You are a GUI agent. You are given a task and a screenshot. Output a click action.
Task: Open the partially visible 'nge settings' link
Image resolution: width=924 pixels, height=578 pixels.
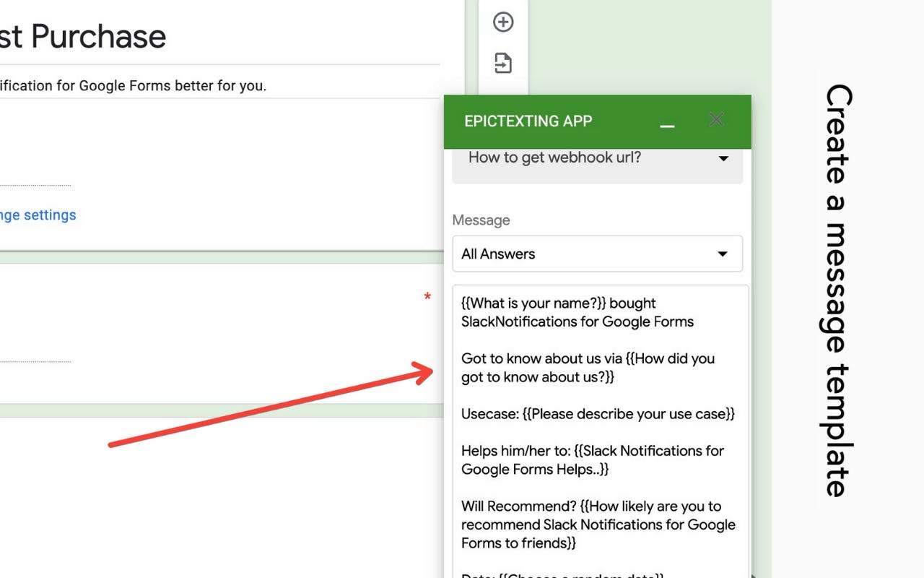click(x=38, y=215)
